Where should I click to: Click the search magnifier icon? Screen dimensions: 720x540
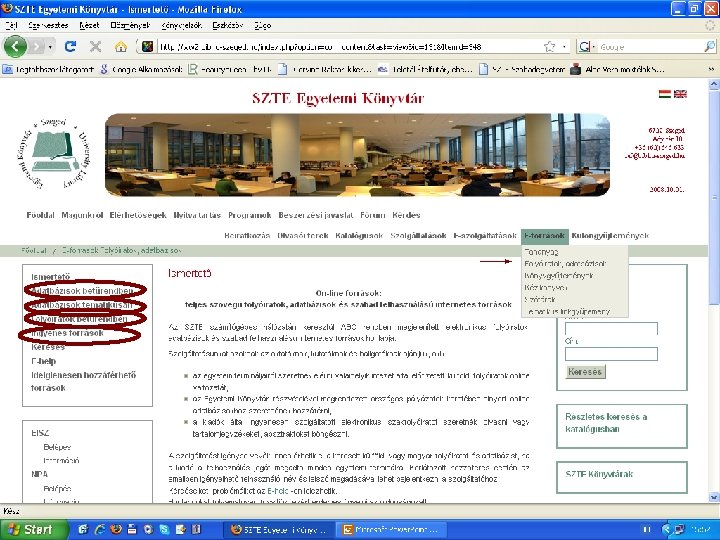(x=709, y=46)
